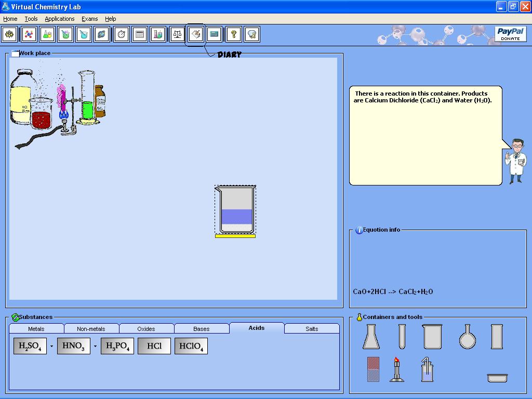Click the yellow question mark help icon
Screen dimensions: 532x399
click(233, 34)
